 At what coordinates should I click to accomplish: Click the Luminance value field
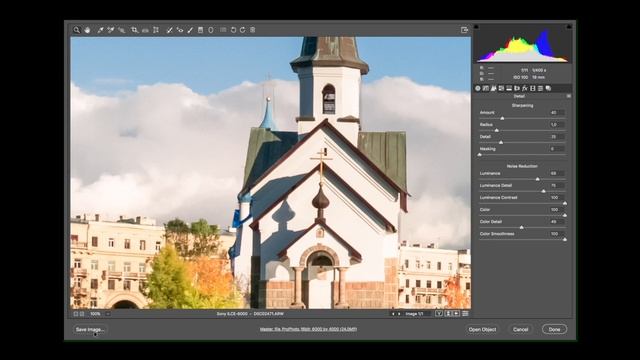click(557, 173)
